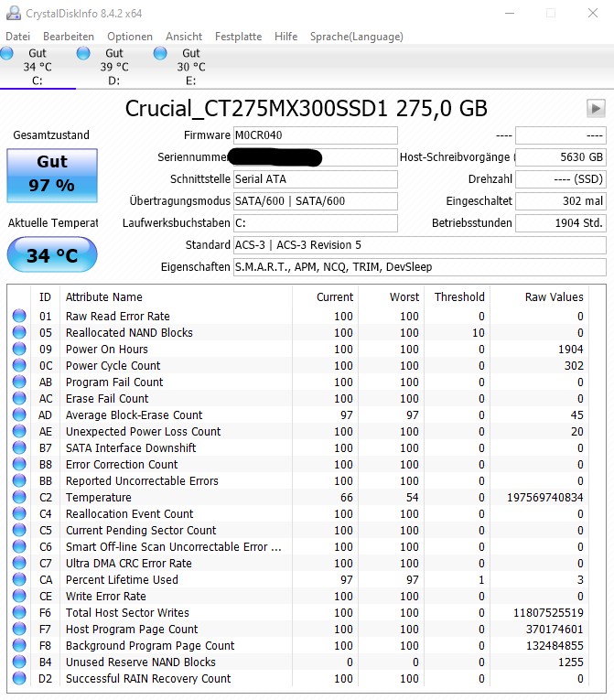Image resolution: width=614 pixels, height=700 pixels.
Task: Click the raw value 370174601
Action: 555,629
